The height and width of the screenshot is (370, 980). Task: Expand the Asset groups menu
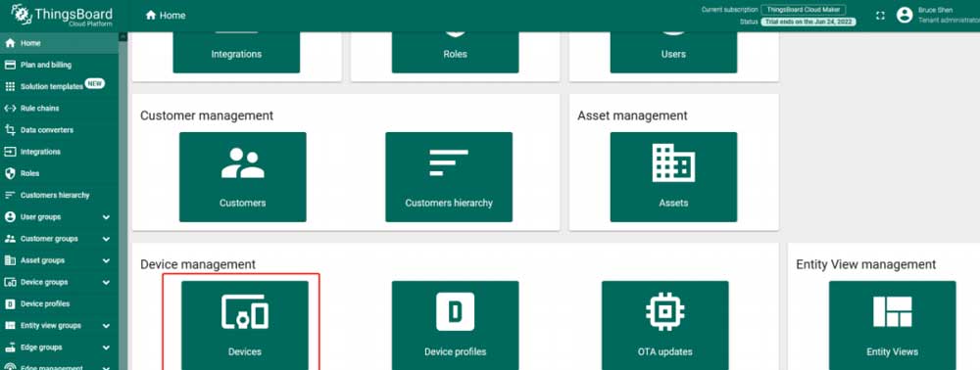point(106,260)
